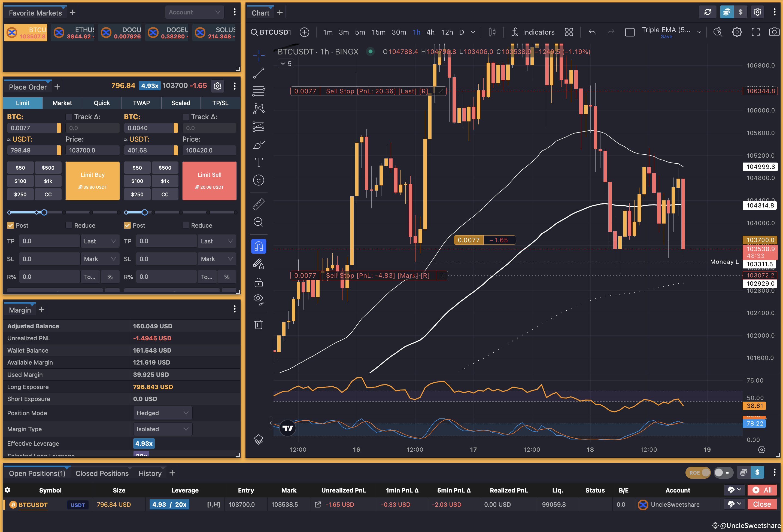Switch to the TWAP order tab

(x=141, y=103)
